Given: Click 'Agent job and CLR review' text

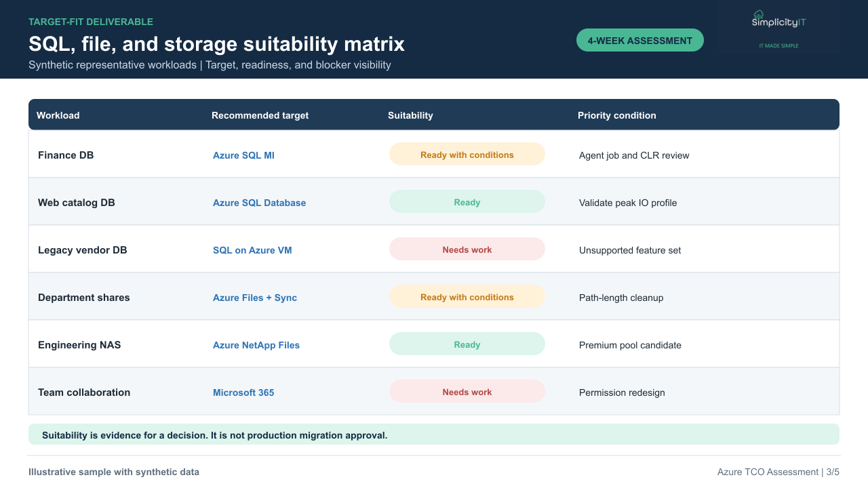Looking at the screenshot, I should [634, 155].
